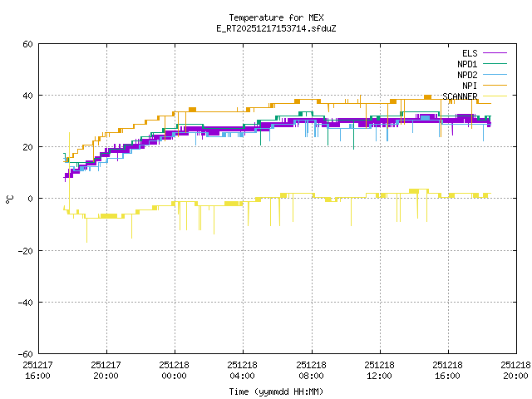This screenshot has height=399, width=532.
Task: Click the green NPD1 legend line sample
Action: pyautogui.click(x=494, y=63)
